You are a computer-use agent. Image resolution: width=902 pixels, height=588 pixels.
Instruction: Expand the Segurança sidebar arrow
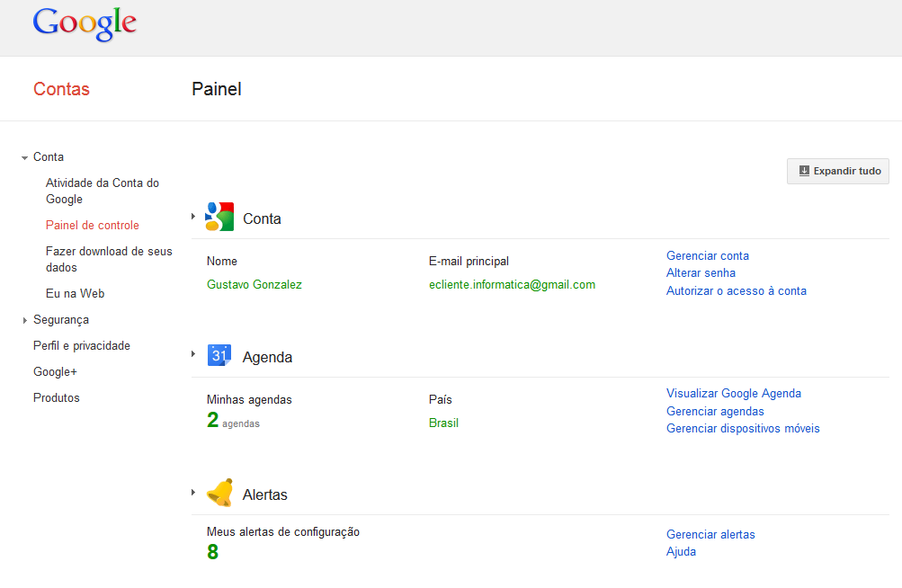[25, 320]
